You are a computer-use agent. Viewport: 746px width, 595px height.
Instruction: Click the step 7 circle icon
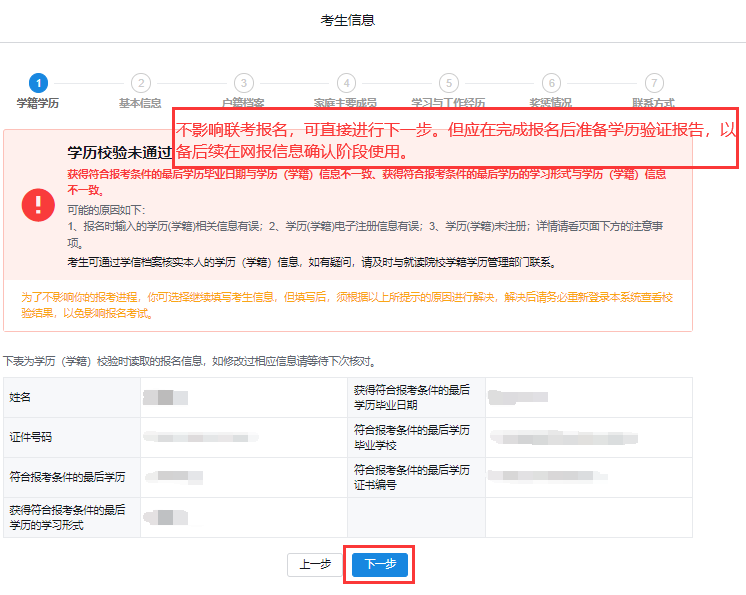click(x=654, y=83)
